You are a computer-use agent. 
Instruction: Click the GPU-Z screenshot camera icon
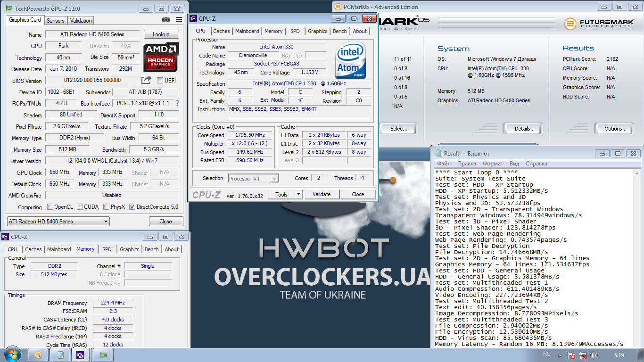[166, 20]
